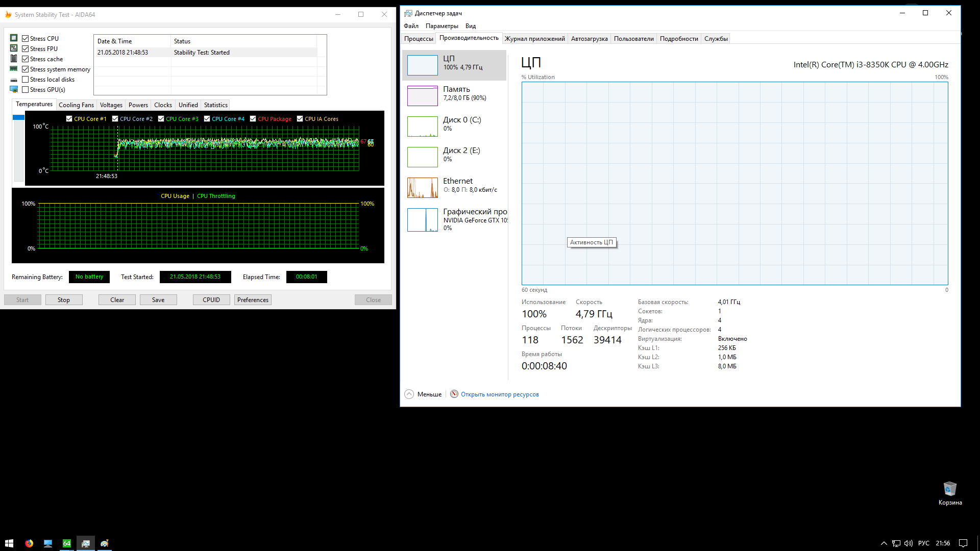
Task: Click the temperature graph vertical slider
Action: pos(19,118)
